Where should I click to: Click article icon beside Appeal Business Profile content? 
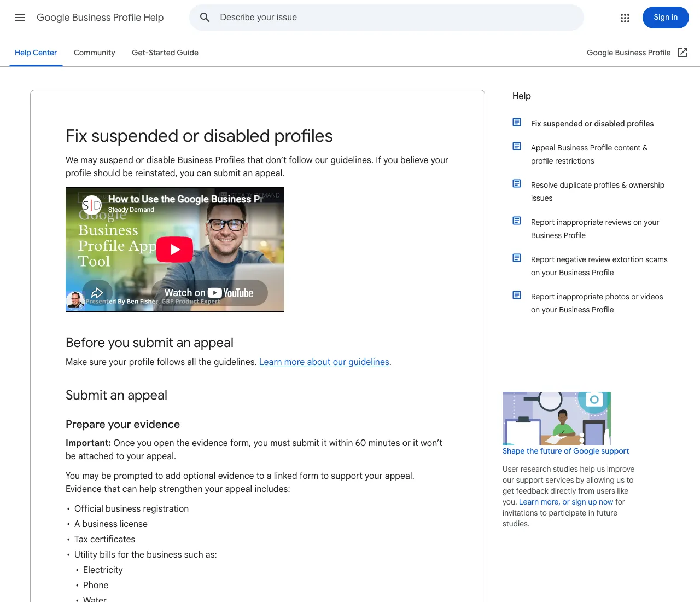coord(517,146)
